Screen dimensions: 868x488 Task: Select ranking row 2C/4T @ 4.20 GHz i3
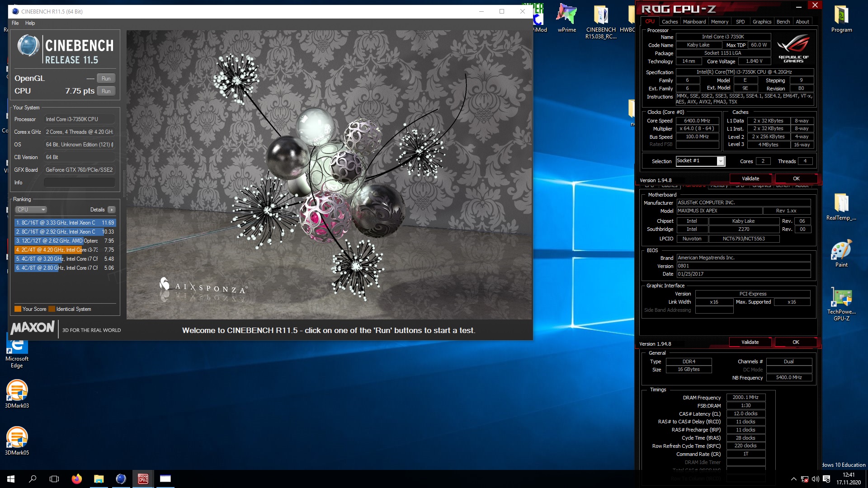[x=65, y=250]
